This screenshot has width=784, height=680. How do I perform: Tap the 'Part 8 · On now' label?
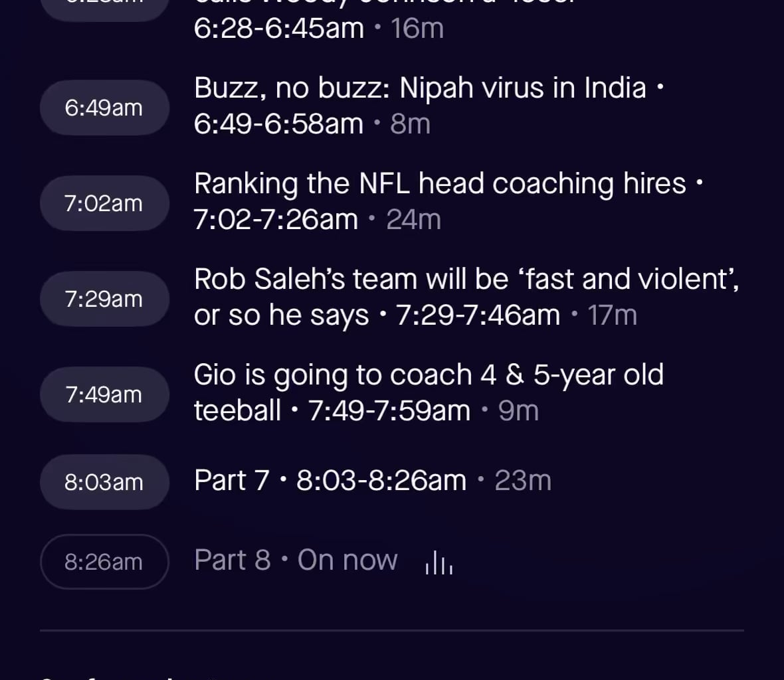coord(296,560)
